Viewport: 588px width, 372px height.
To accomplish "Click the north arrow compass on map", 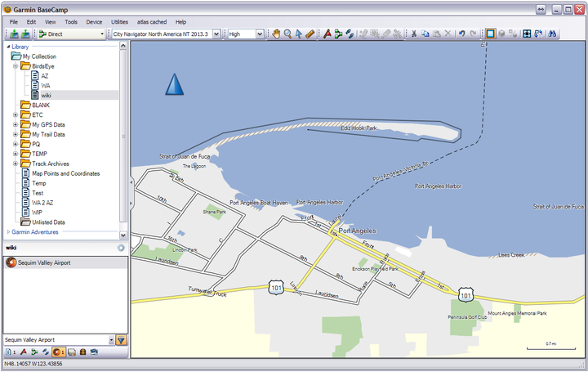I will (175, 84).
